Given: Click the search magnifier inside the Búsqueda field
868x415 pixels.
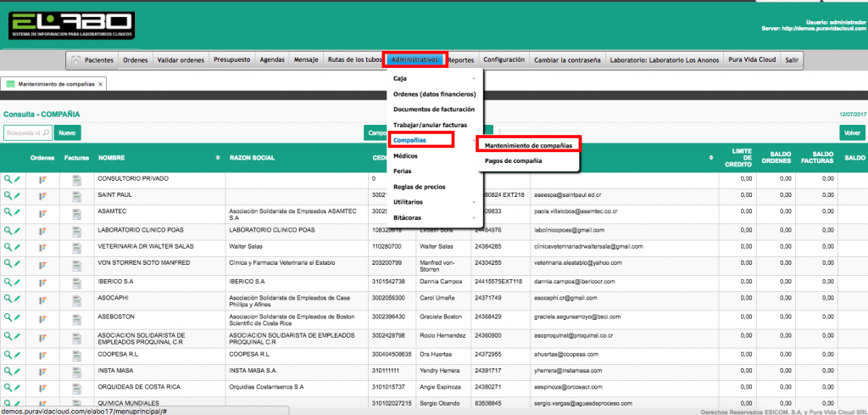Looking at the screenshot, I should tap(46, 133).
